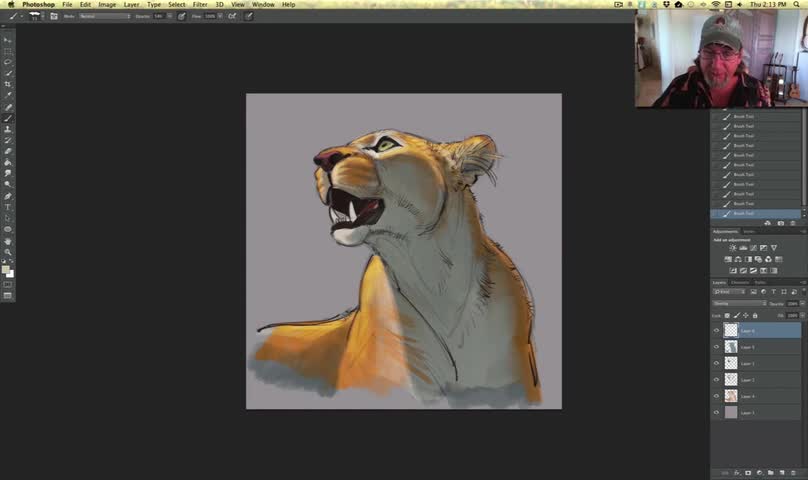Switch to the Channels tab
The height and width of the screenshot is (480, 808).
(x=740, y=283)
